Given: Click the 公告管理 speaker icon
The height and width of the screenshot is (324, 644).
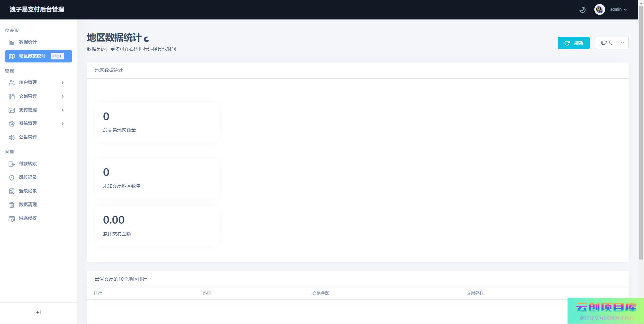Looking at the screenshot, I should 12,137.
